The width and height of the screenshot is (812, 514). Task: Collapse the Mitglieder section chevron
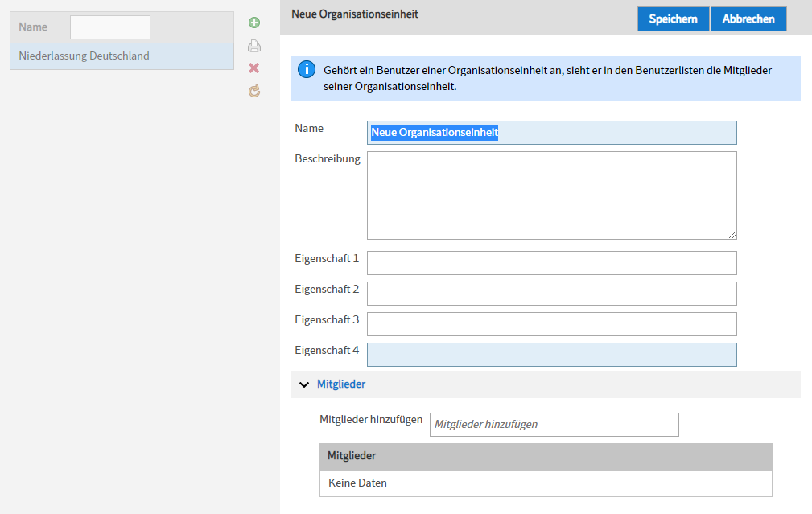coord(304,384)
